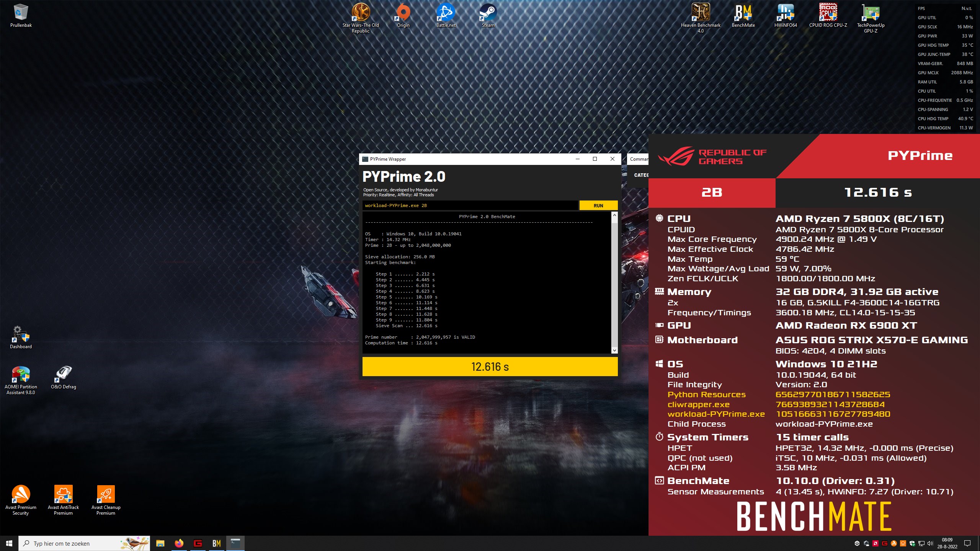980x551 pixels.
Task: Open the Windows Start menu
Action: (x=9, y=543)
